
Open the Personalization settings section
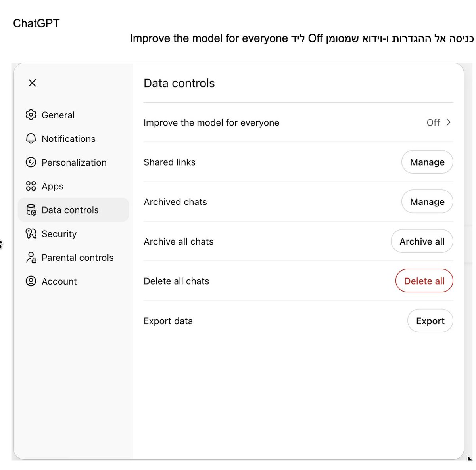73,162
